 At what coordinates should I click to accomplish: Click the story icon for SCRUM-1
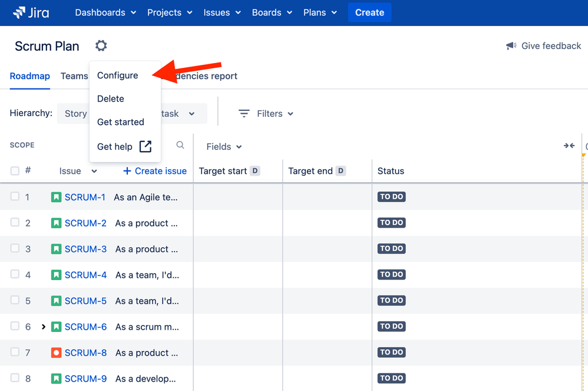coord(56,197)
